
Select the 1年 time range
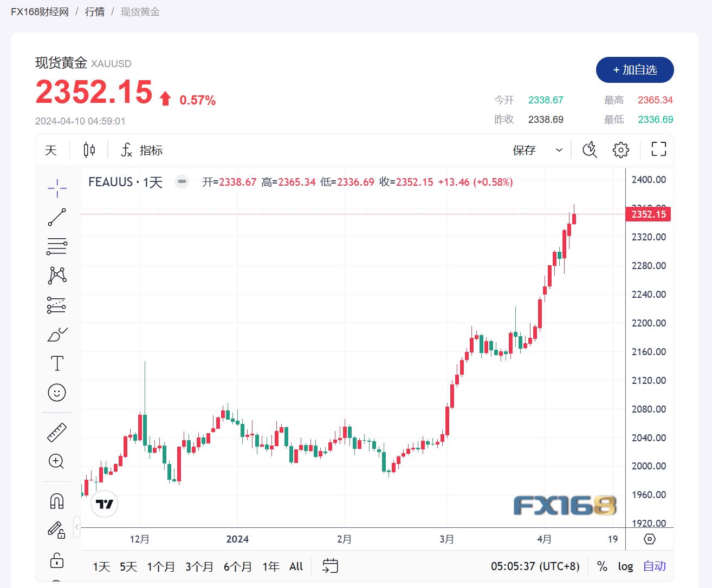[271, 567]
